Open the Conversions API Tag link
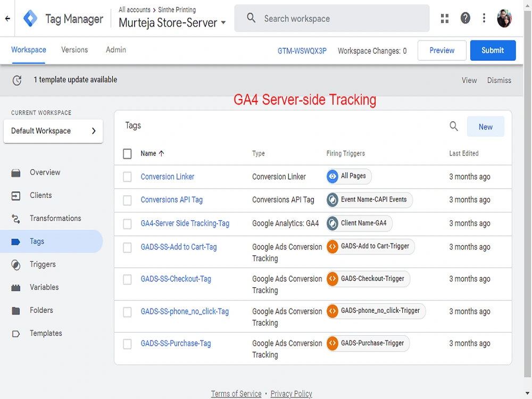Viewport: 532px width, 399px height. point(172,200)
